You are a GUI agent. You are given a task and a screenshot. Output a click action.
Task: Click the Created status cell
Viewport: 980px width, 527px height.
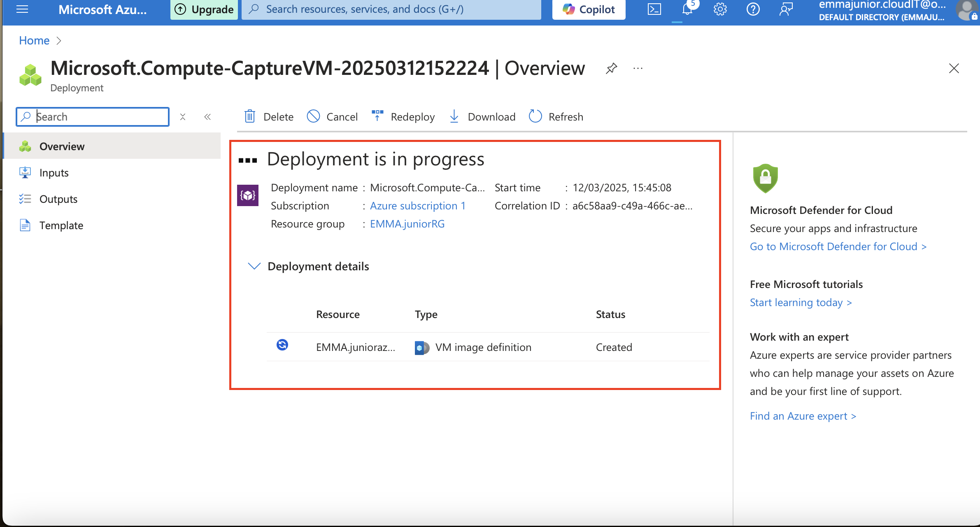[x=614, y=347]
